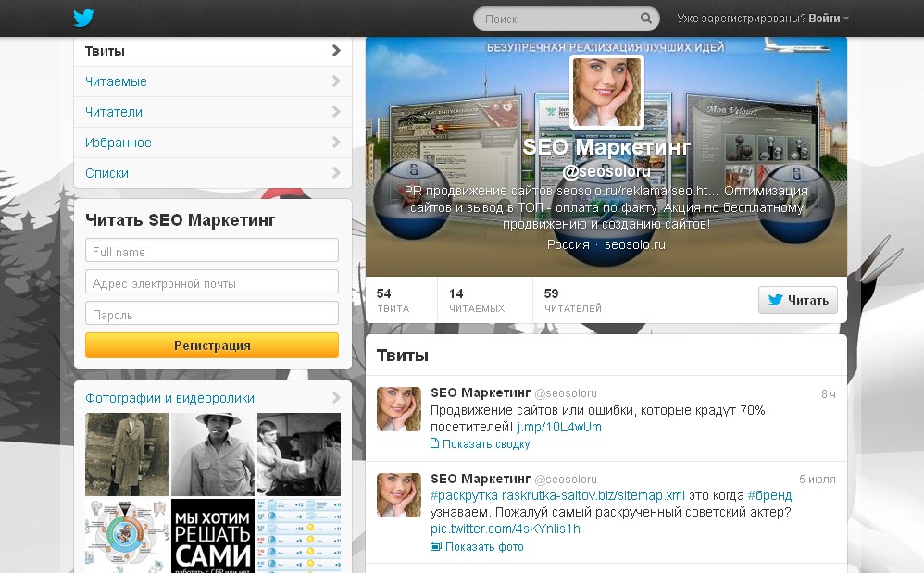Open the Фотографии и видеоролики link
Viewport: 924px width, 573px height.
coord(169,398)
